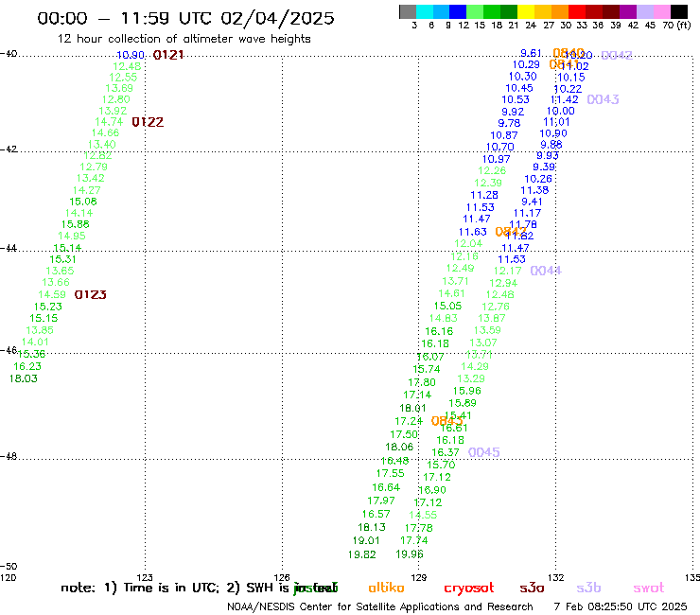700x615 pixels.
Task: Click the wave height value 17.55
Action: coord(390,473)
